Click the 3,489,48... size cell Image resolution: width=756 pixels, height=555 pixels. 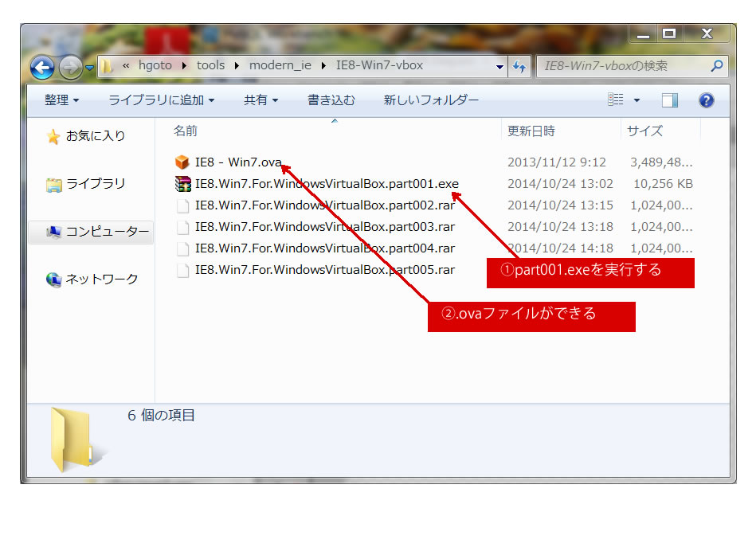pyautogui.click(x=661, y=162)
